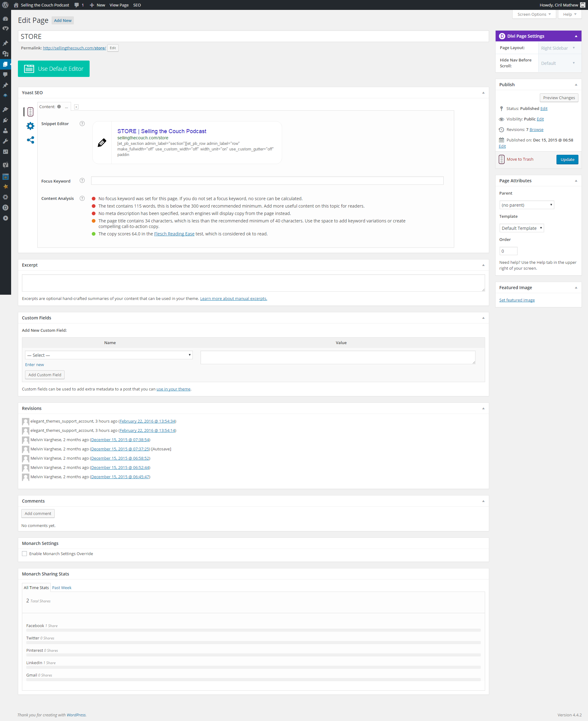This screenshot has height=721, width=588.
Task: Click the WordPress logo in the admin bar
Action: click(6, 5)
